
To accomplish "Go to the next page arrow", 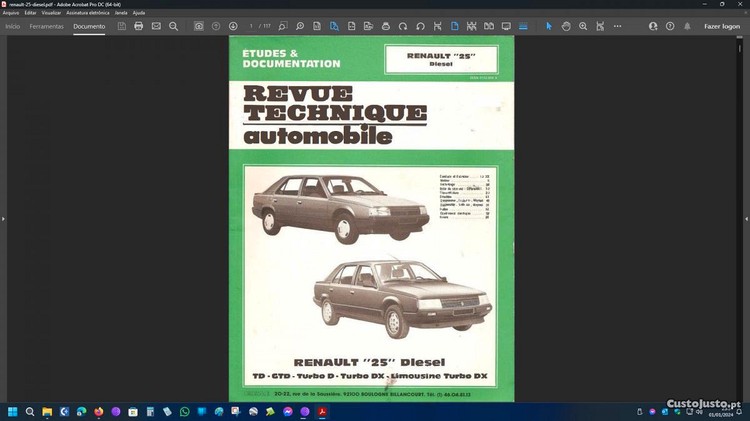I will (x=233, y=26).
